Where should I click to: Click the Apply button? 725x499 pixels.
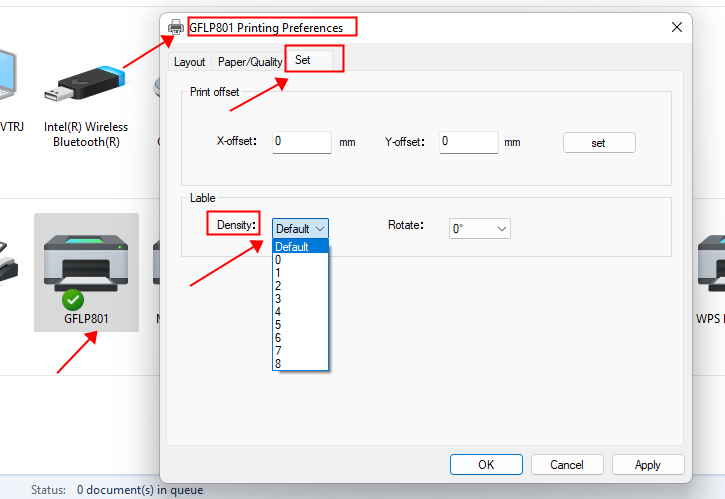tap(647, 464)
